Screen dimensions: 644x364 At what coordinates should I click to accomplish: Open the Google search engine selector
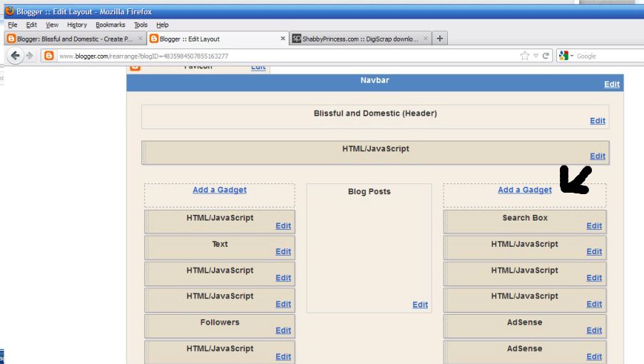[566, 56]
